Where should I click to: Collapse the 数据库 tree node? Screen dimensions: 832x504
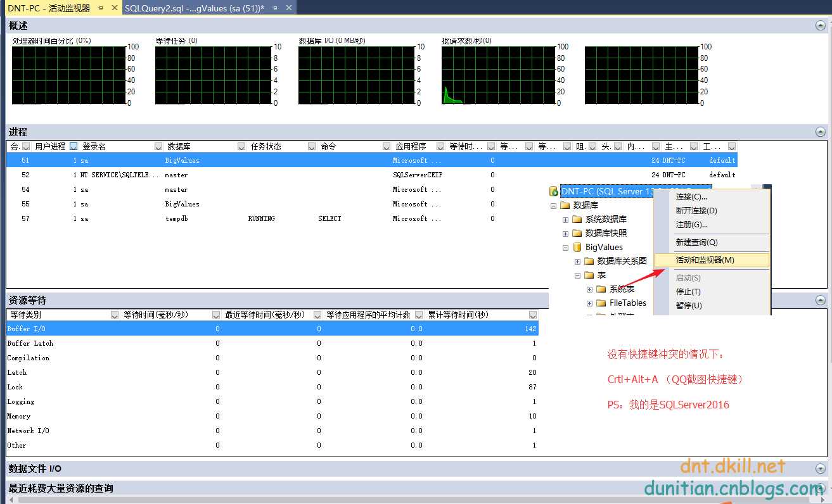point(553,205)
